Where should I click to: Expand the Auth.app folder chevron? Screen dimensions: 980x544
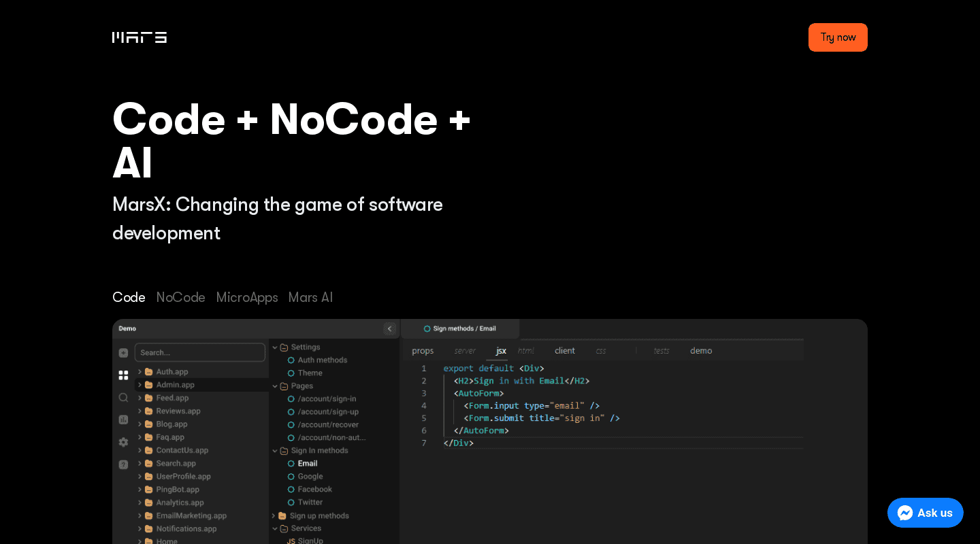pyautogui.click(x=140, y=372)
